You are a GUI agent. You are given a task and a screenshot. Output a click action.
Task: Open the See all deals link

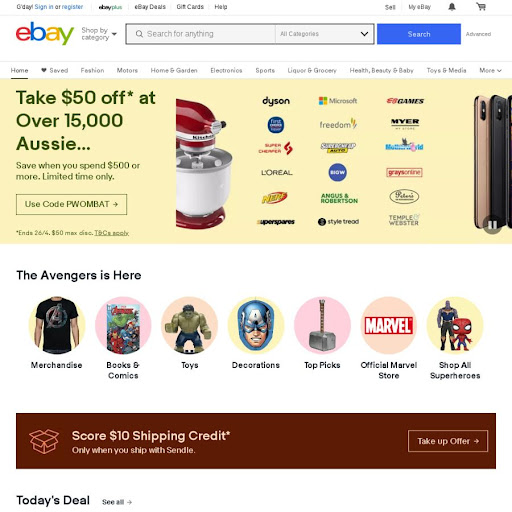coord(117,502)
